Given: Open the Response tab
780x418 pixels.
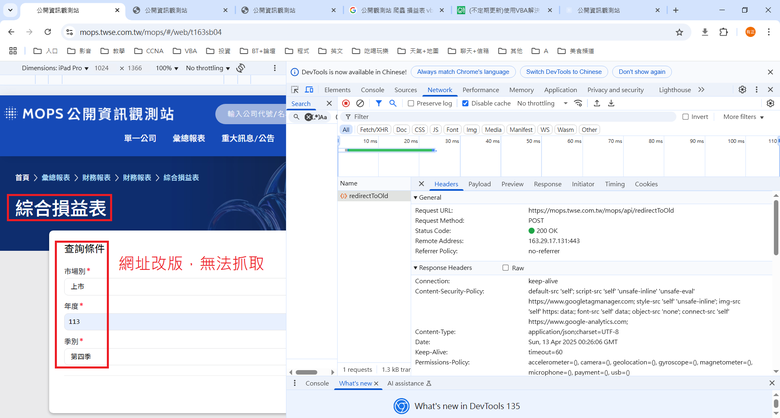Looking at the screenshot, I should pyautogui.click(x=547, y=184).
